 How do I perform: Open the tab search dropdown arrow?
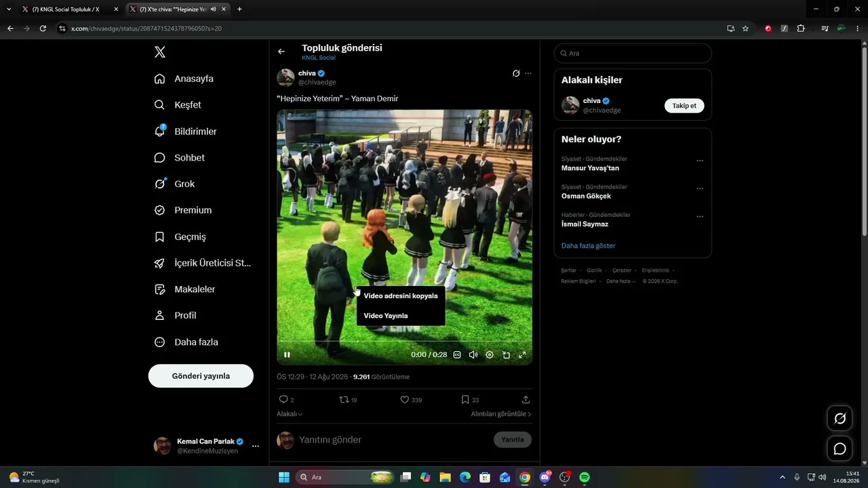pos(9,9)
